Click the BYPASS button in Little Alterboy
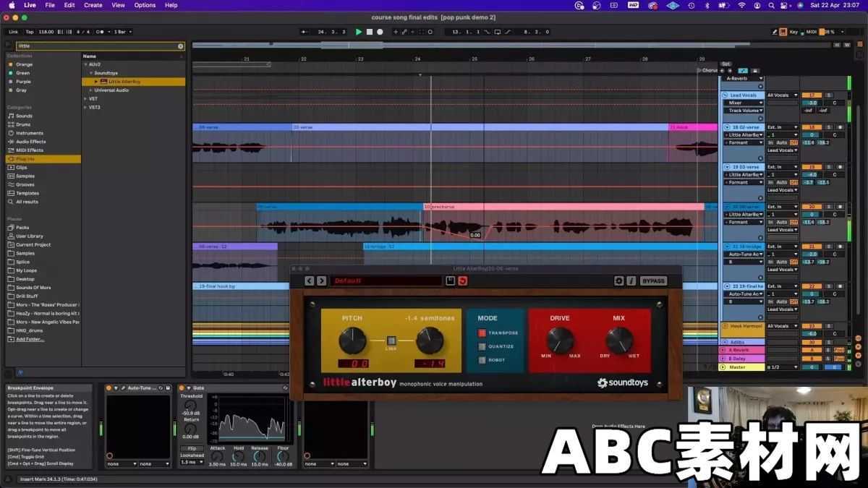Image resolution: width=868 pixels, height=488 pixels. coord(653,281)
